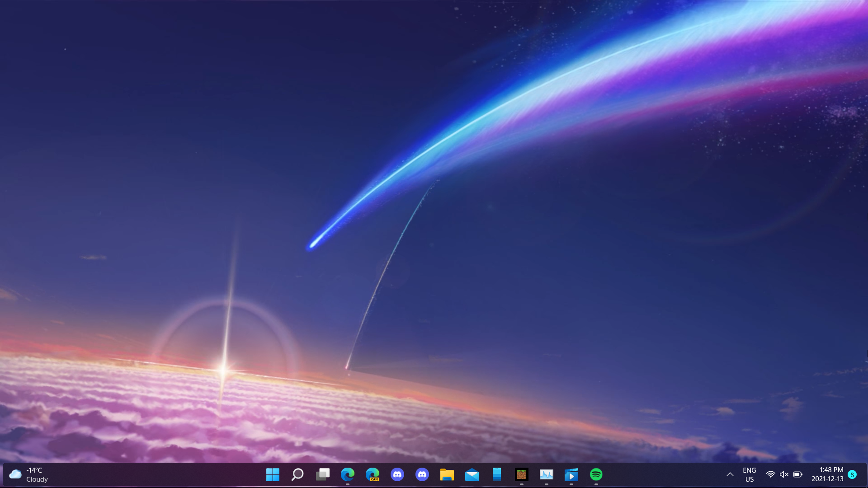
Task: Switch to Minecraft grass block app
Action: [x=521, y=474]
